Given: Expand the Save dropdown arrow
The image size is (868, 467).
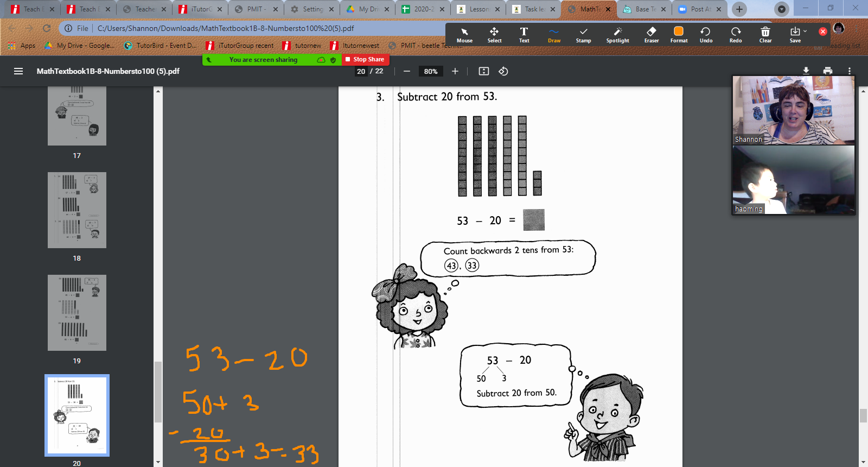Looking at the screenshot, I should (805, 31).
